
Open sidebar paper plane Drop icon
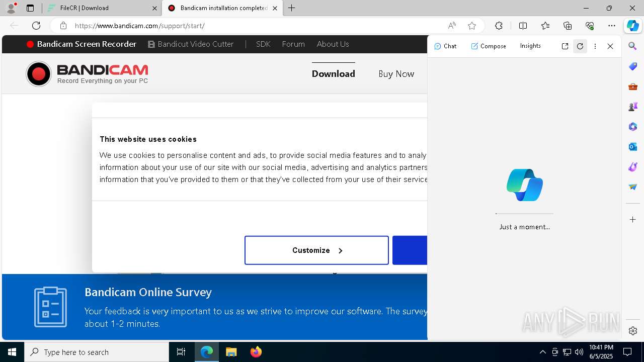(633, 187)
